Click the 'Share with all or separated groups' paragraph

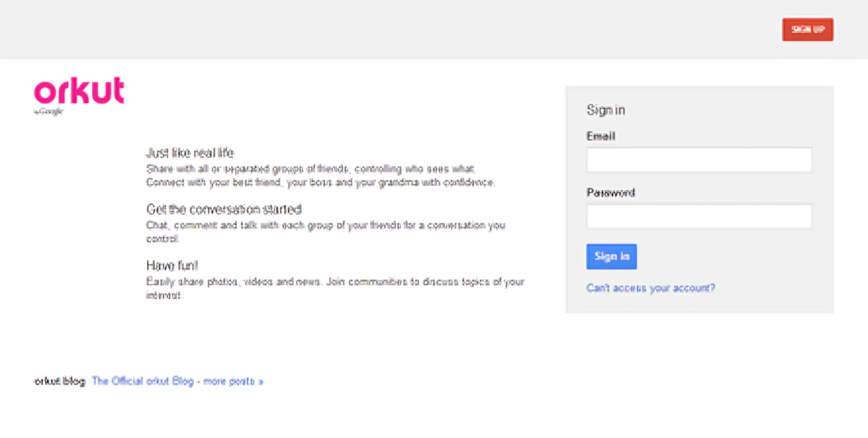pyautogui.click(x=310, y=168)
